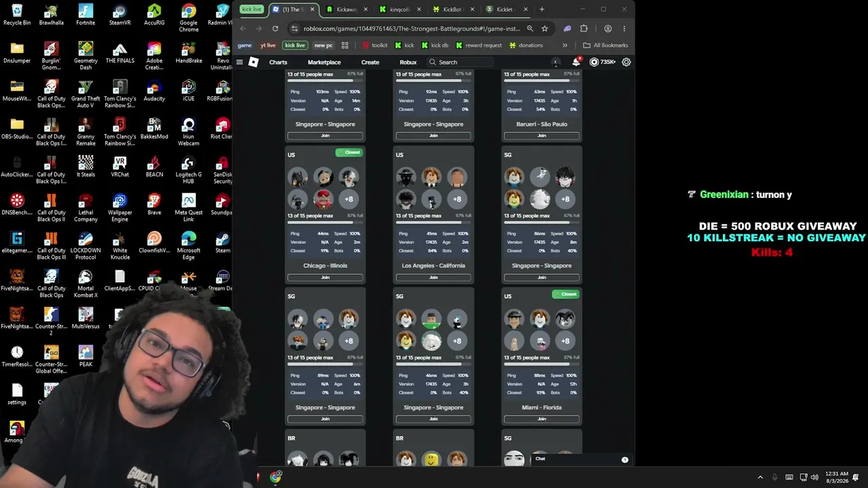868x488 pixels.
Task: Reload the Roblox page
Action: point(275,28)
